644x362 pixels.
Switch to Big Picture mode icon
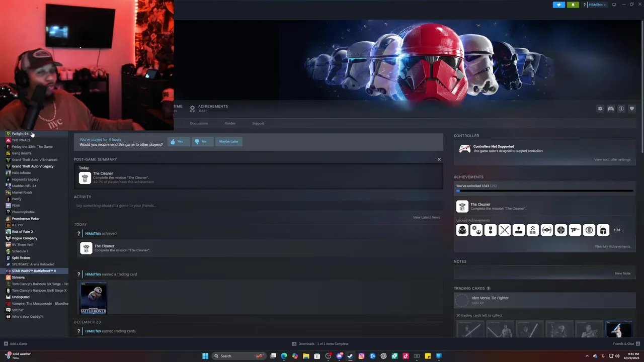[614, 5]
